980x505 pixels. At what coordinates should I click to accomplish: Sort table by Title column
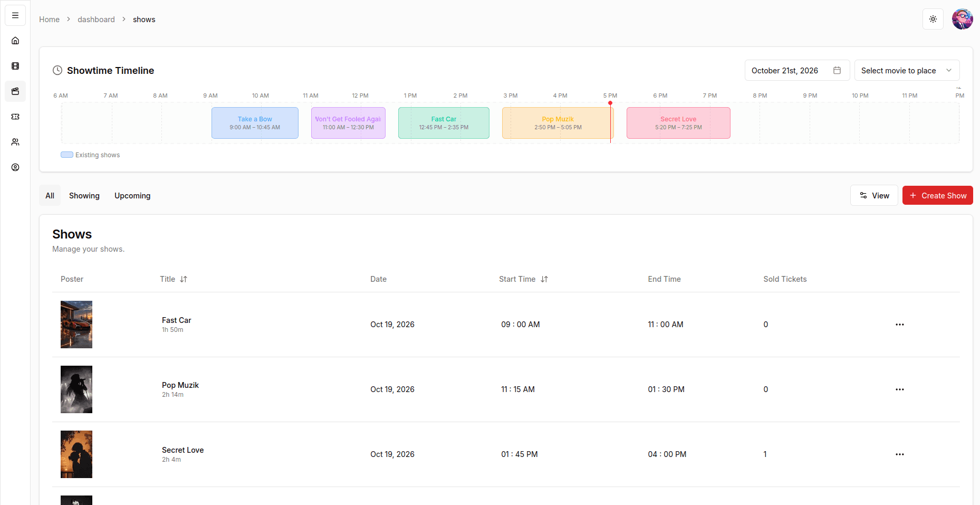tap(174, 279)
